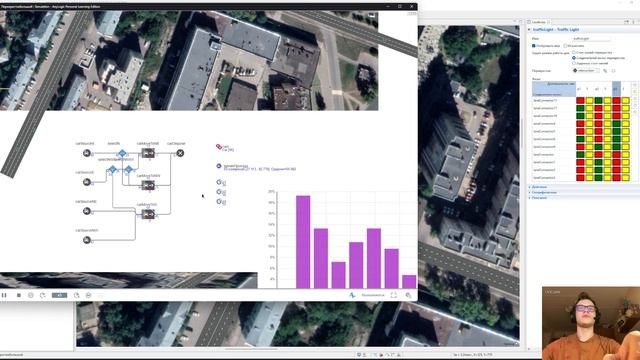The image size is (640, 360).
Task: Select the bottom carMoveTo block
Action: pyautogui.click(x=148, y=214)
